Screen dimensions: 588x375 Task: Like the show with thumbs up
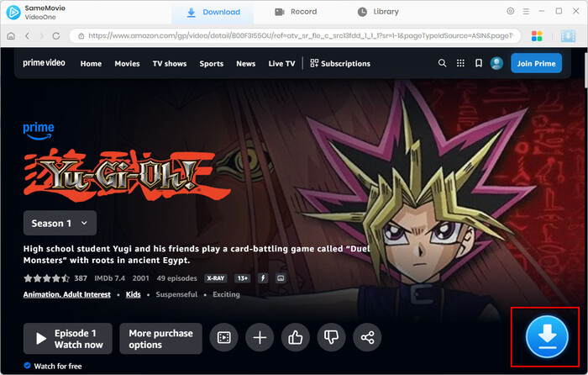(x=296, y=337)
